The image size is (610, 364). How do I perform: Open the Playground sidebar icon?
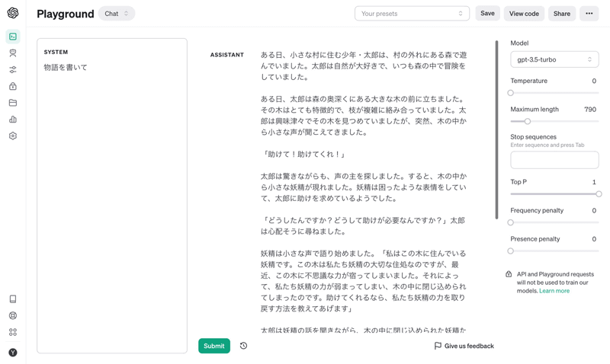click(x=13, y=37)
